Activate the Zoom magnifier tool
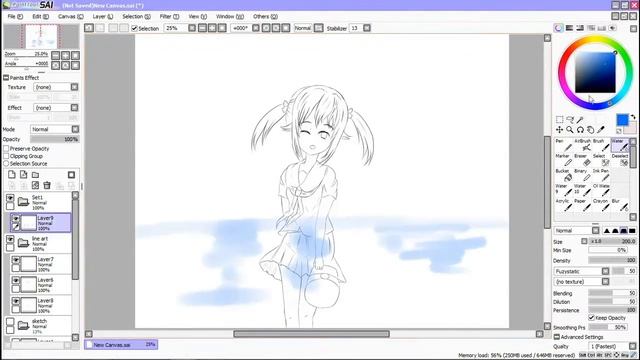640x360 pixels. (x=570, y=130)
